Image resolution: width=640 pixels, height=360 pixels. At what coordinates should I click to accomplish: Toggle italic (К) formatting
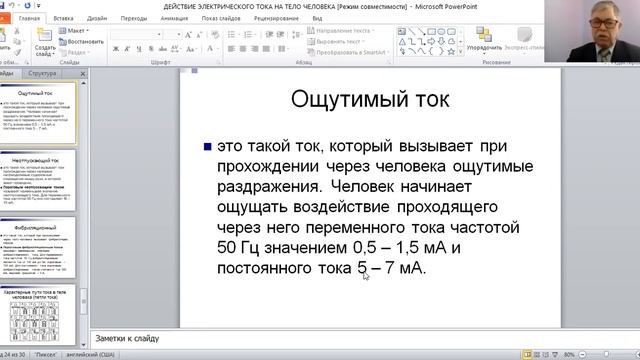(127, 49)
